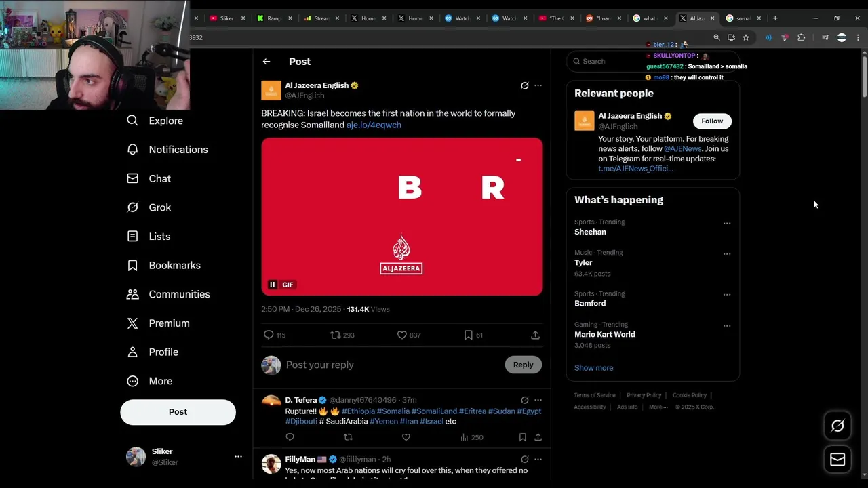Open the red Al Jazeera breaking GIF media
The height and width of the screenshot is (488, 868).
coord(402,217)
